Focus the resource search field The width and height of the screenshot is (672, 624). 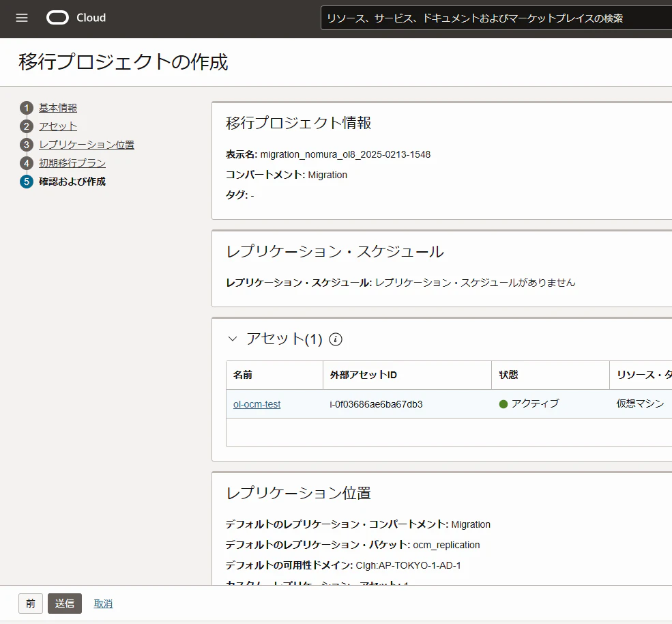pos(496,18)
